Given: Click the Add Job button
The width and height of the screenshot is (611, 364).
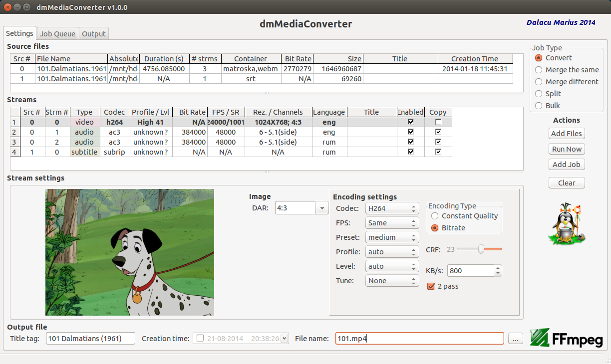Looking at the screenshot, I should coord(567,165).
